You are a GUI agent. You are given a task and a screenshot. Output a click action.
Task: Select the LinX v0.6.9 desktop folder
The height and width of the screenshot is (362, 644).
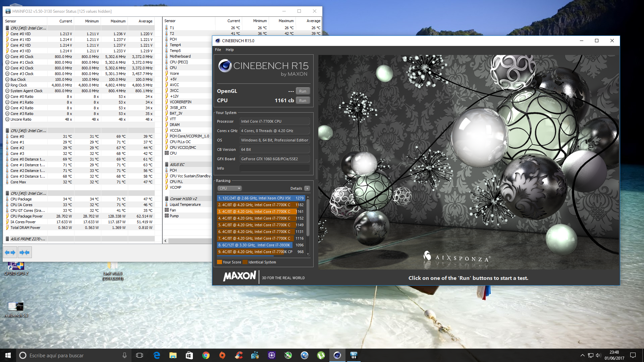(113, 271)
